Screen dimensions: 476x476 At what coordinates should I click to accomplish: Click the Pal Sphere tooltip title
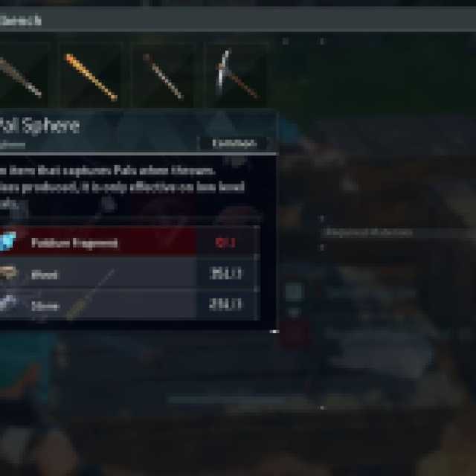click(39, 126)
